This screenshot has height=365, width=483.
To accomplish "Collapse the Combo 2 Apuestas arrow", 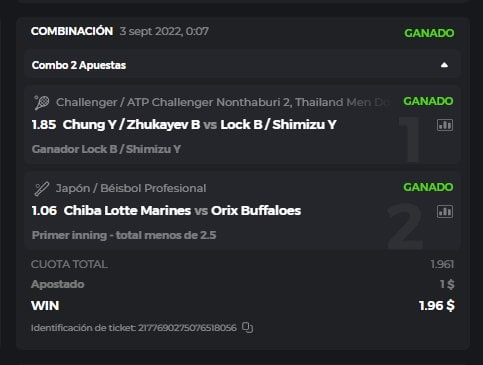I will click(x=444, y=65).
